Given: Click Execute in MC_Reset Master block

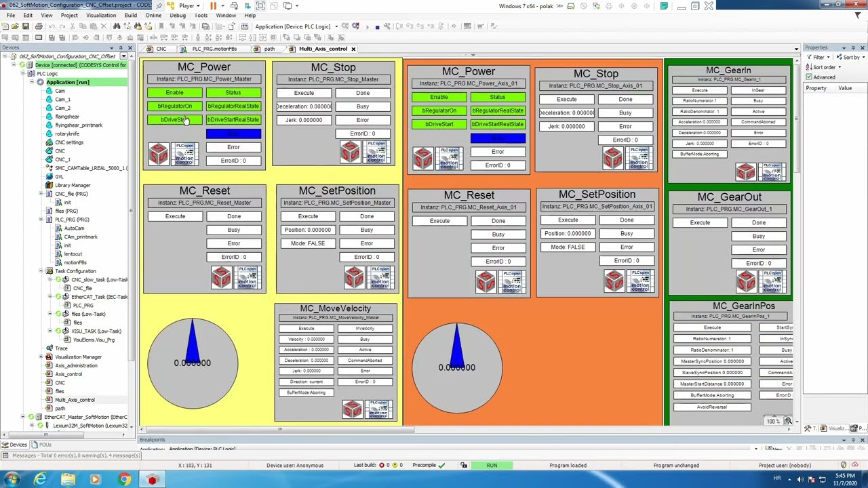Looking at the screenshot, I should [175, 216].
